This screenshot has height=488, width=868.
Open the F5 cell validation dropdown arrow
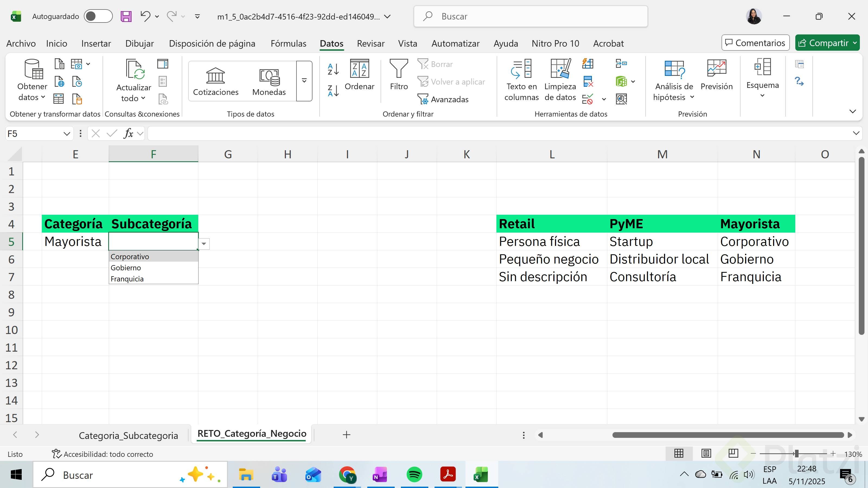(204, 243)
